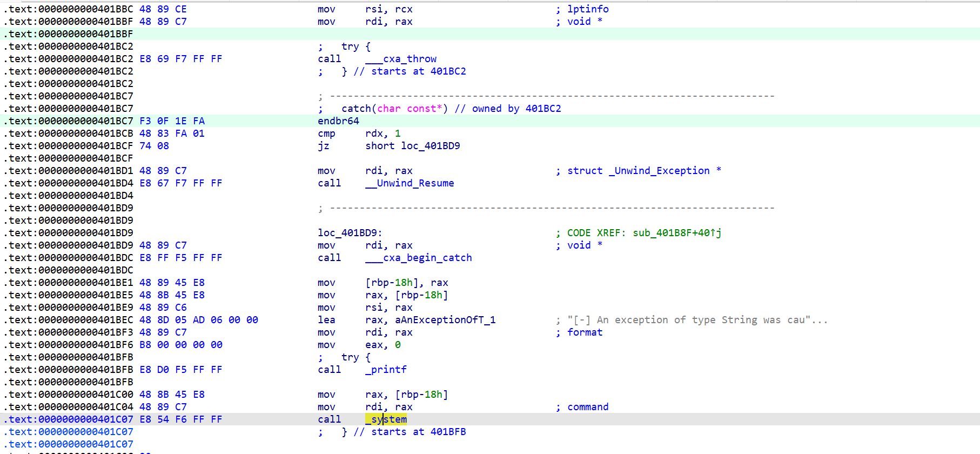This screenshot has height=454, width=980.
Task: Select the ___cxa_begin_catch call target
Action: 419,258
